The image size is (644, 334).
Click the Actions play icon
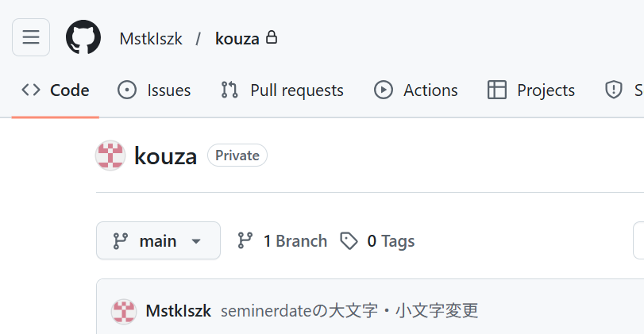(384, 90)
